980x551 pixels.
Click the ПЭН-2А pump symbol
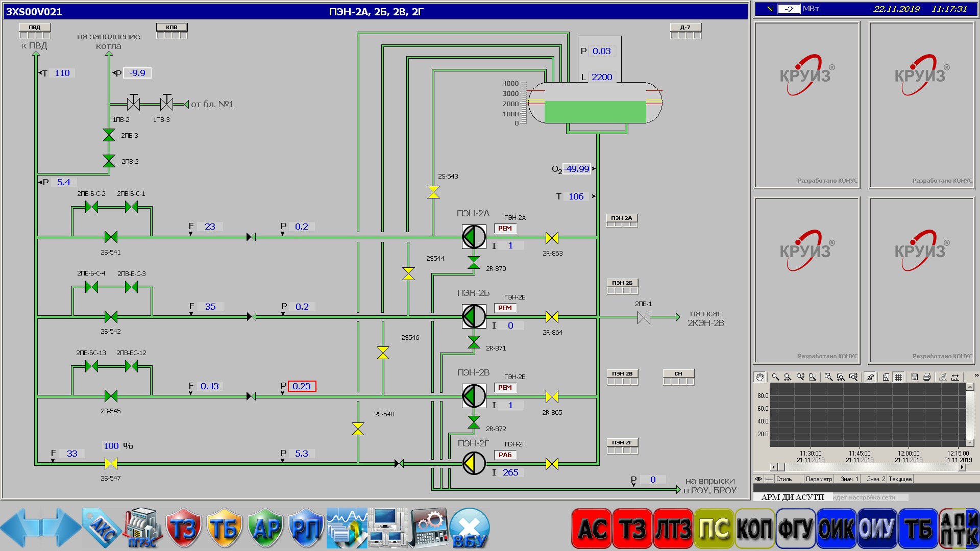474,237
